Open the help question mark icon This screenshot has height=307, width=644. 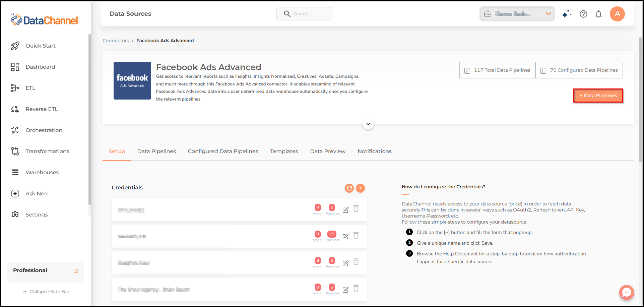[583, 14]
